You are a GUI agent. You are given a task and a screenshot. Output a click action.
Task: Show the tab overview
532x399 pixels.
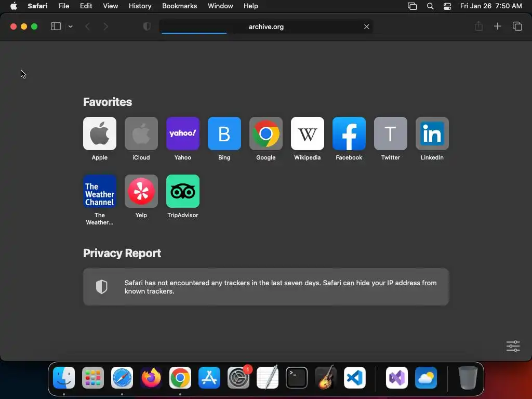(517, 26)
